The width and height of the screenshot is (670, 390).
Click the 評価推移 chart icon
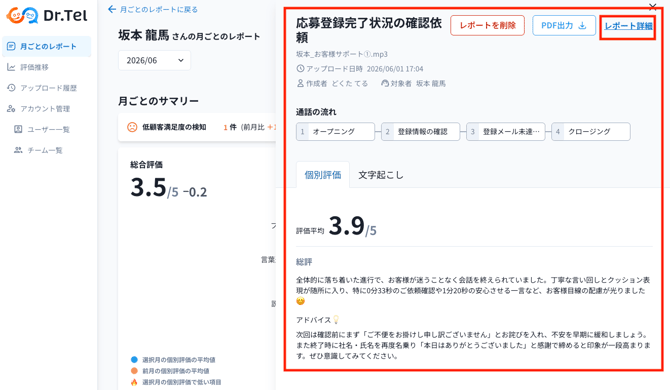(x=11, y=67)
